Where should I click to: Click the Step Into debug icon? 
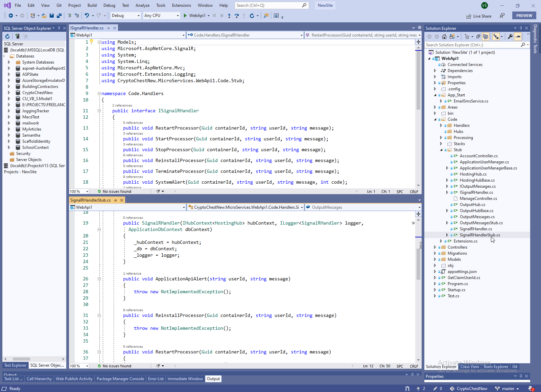coord(229,16)
